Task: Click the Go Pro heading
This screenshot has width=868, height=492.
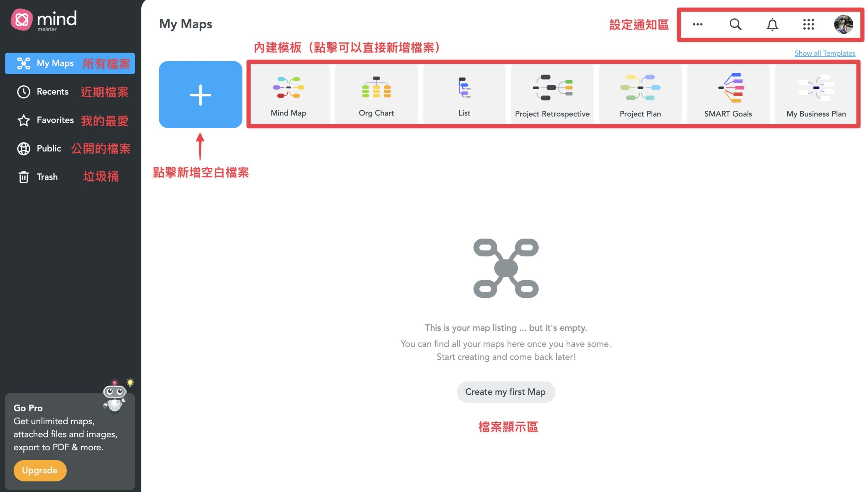Action: 28,408
